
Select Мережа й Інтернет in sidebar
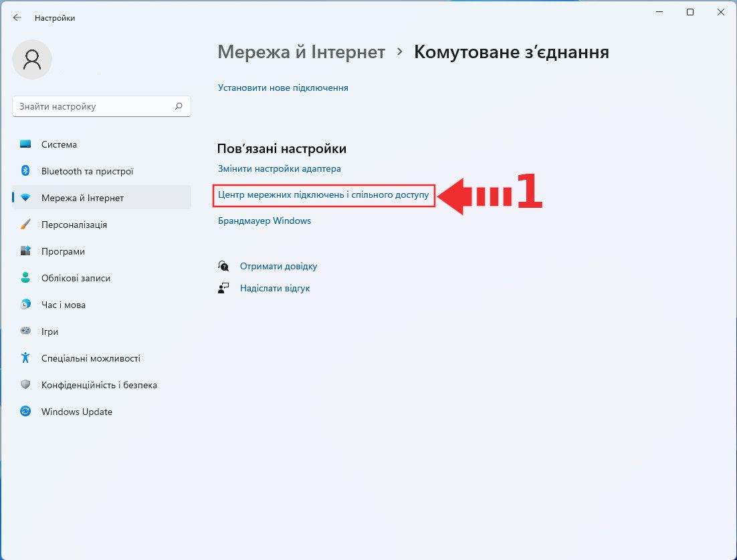(102, 198)
